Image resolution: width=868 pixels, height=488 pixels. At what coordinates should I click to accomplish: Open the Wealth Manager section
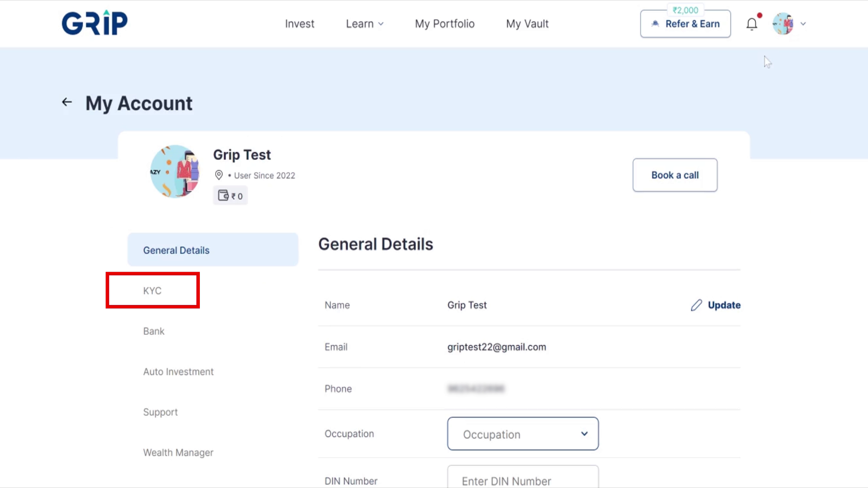pos(178,452)
